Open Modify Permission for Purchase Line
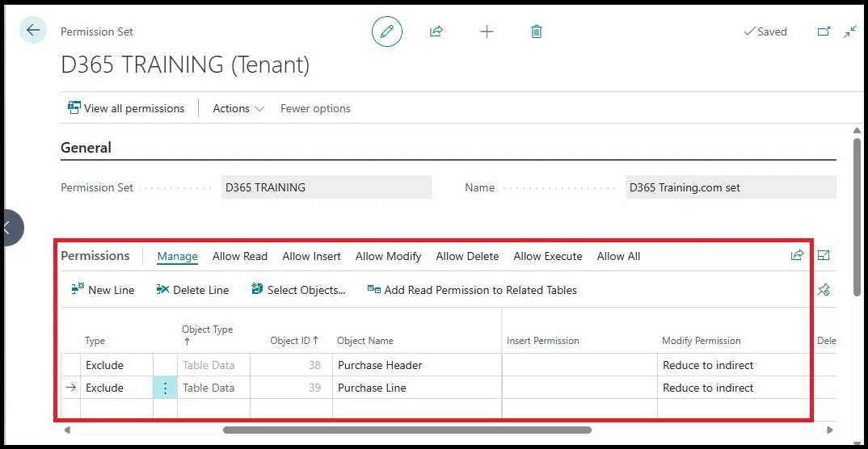868x449 pixels. click(x=735, y=388)
